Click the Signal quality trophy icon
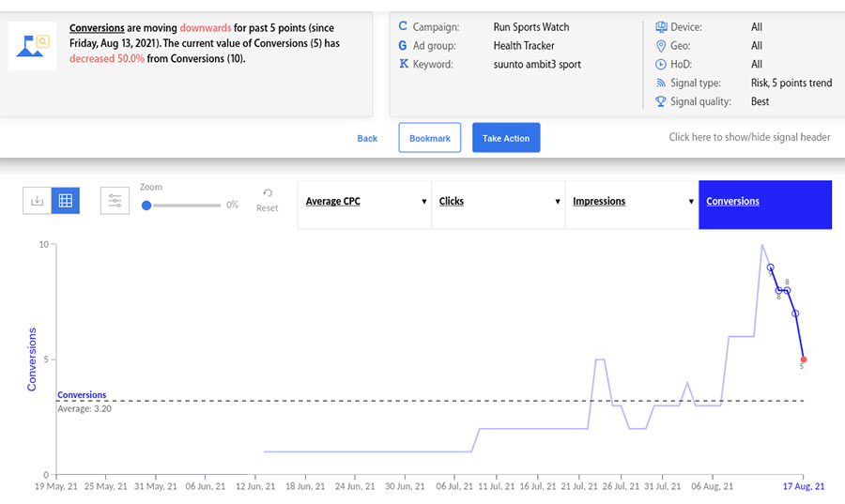Image resolution: width=845 pixels, height=504 pixels. 661,101
